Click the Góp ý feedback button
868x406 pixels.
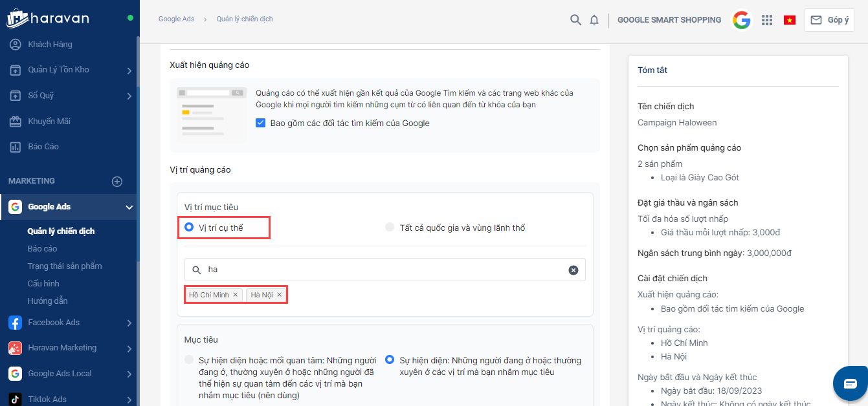pyautogui.click(x=829, y=20)
